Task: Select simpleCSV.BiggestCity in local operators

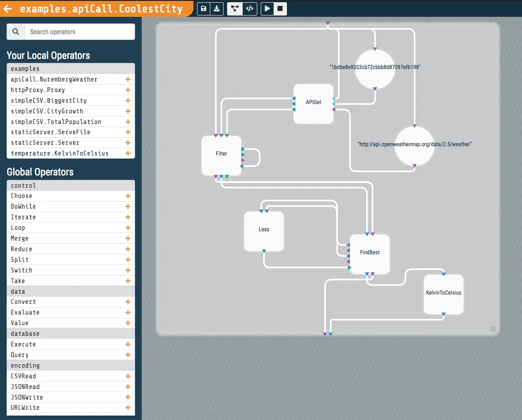Action: [49, 101]
